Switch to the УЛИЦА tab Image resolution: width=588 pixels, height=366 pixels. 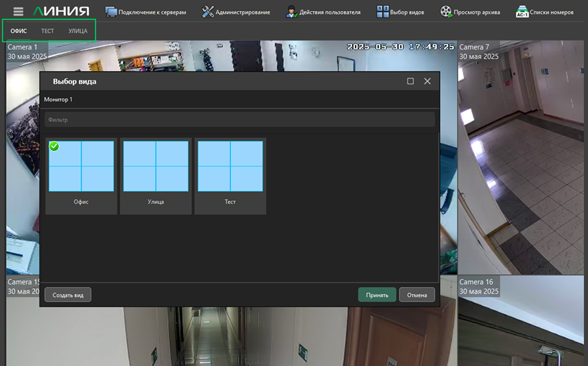(x=78, y=31)
